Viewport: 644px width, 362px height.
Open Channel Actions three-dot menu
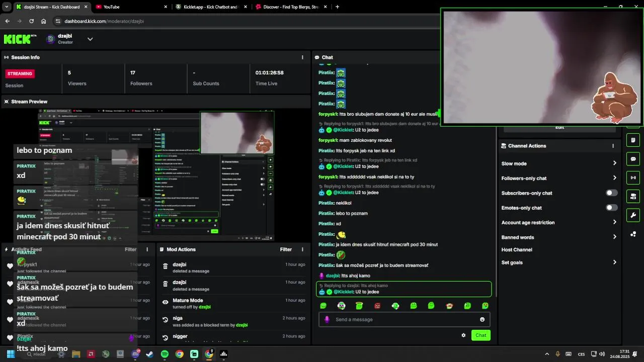click(613, 146)
